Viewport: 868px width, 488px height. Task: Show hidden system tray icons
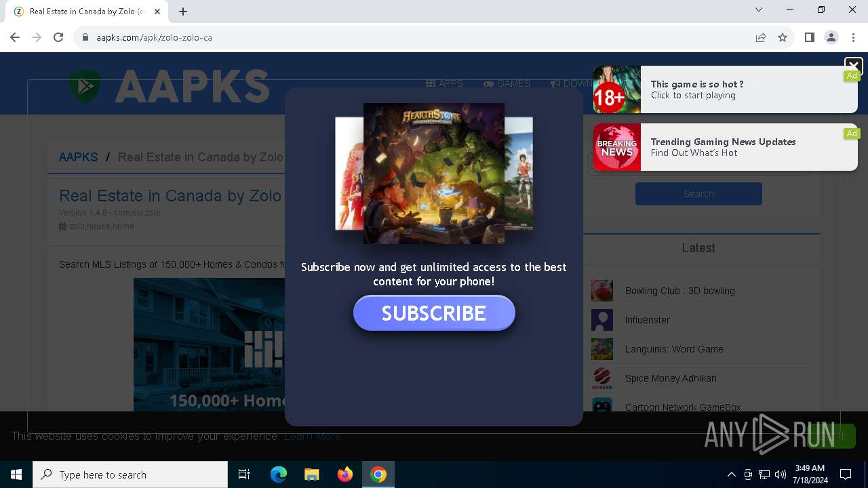coord(731,474)
